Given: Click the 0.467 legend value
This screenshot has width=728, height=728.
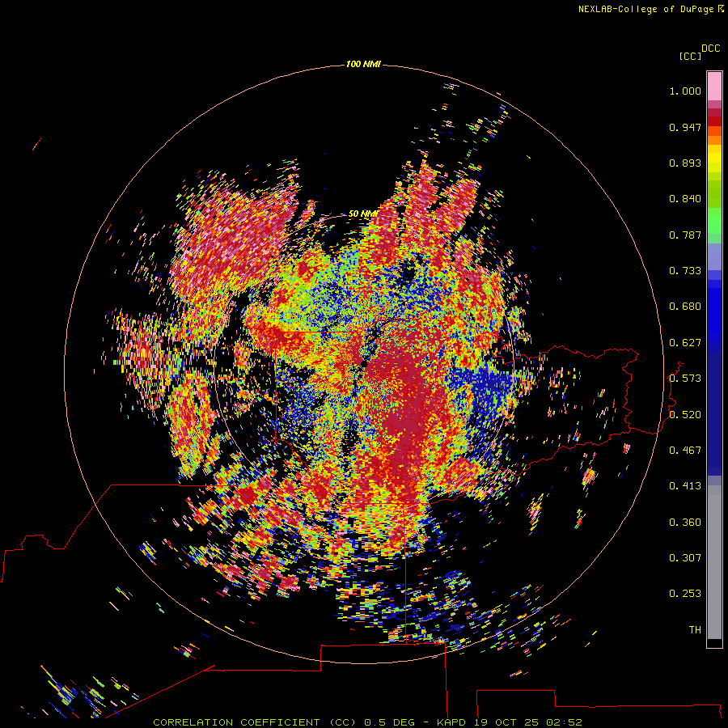Looking at the screenshot, I should click(x=685, y=451).
